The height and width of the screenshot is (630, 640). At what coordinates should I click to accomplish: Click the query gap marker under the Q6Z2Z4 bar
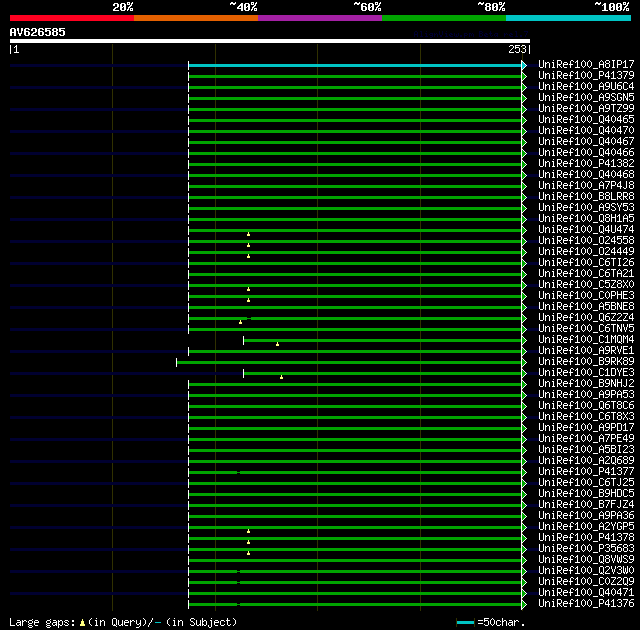tap(240, 322)
